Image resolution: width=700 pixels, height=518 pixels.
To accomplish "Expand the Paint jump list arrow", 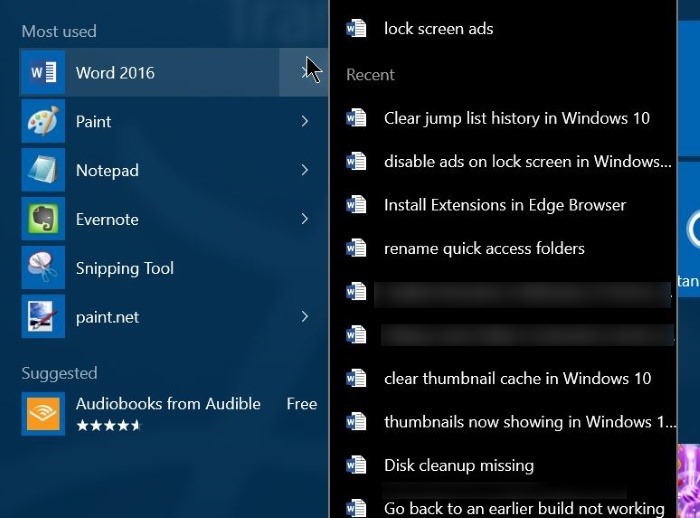I will [x=304, y=121].
